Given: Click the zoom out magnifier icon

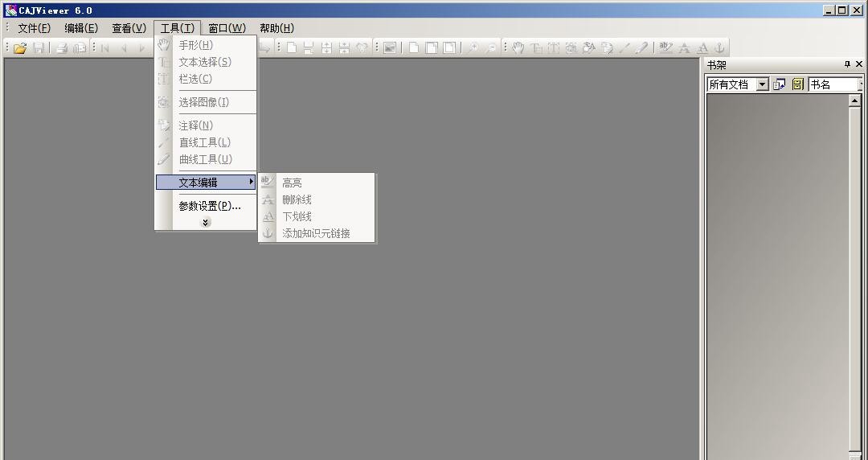Looking at the screenshot, I should point(490,48).
